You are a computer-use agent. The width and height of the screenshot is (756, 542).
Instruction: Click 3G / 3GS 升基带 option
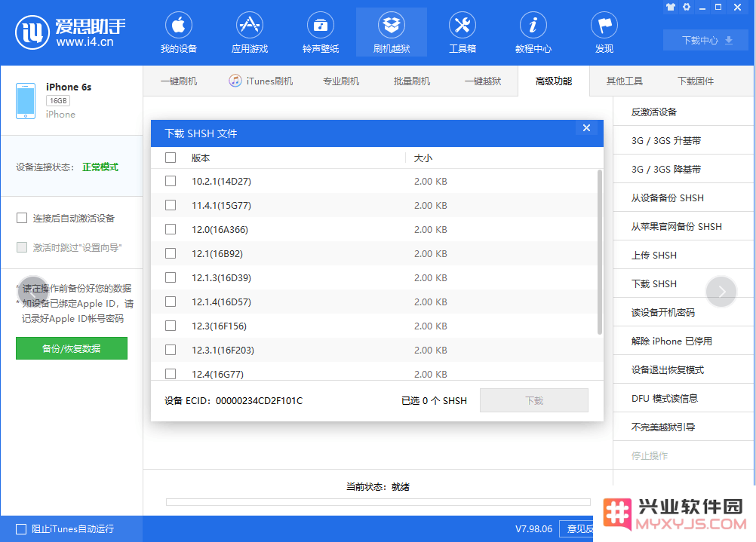(684, 140)
